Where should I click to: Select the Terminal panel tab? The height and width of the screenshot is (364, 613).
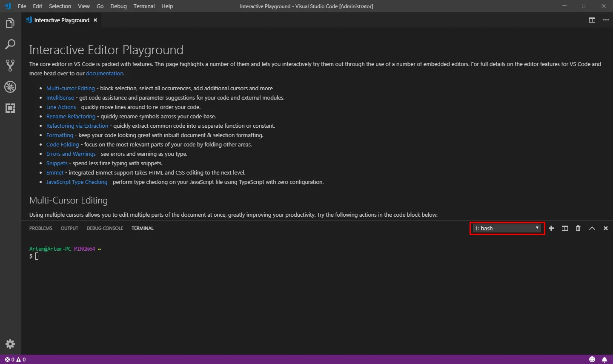coord(143,229)
